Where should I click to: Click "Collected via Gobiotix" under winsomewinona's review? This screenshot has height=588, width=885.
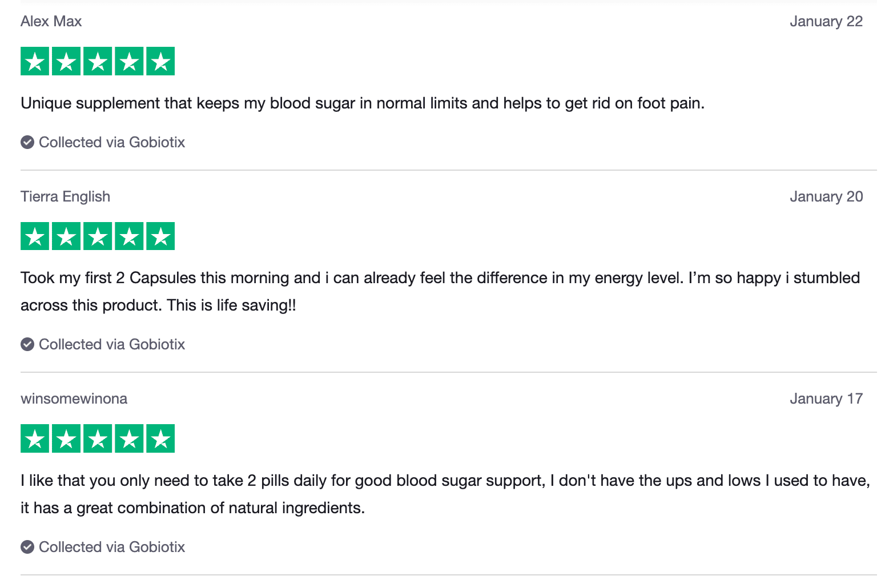[x=112, y=547]
